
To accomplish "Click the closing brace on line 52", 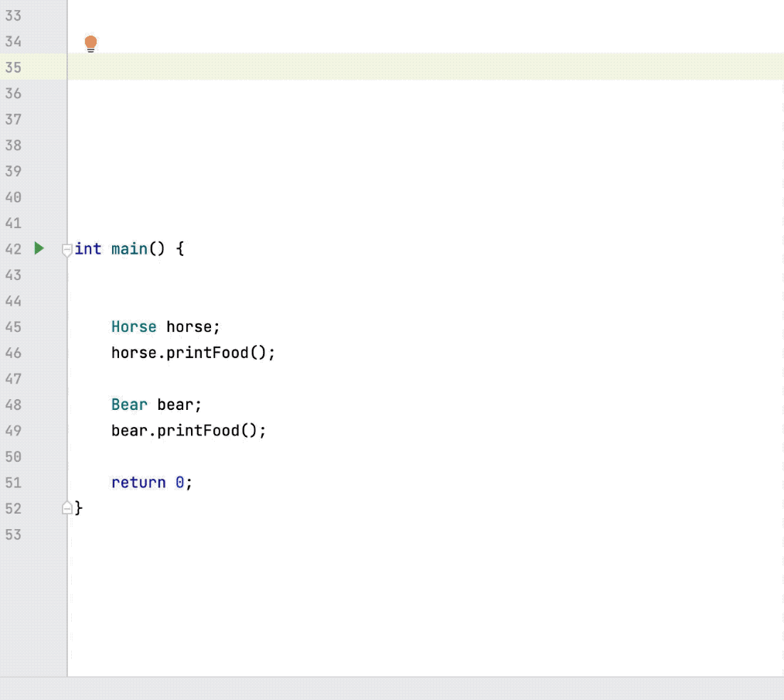I will click(x=79, y=508).
